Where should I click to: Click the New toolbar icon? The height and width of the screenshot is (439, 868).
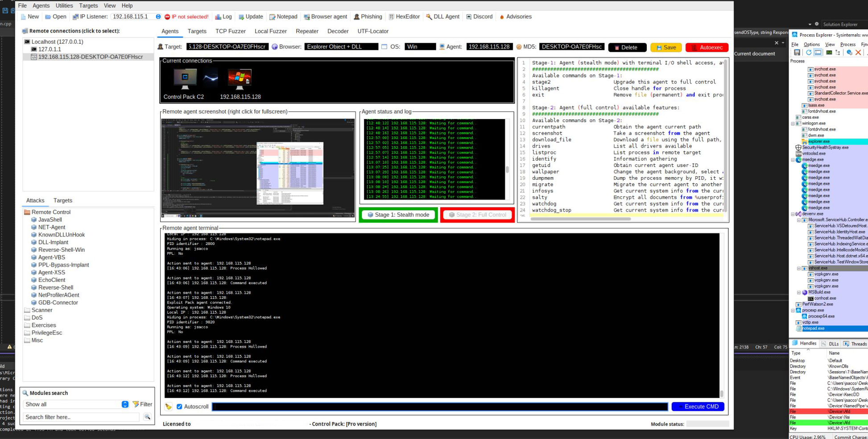pos(24,17)
